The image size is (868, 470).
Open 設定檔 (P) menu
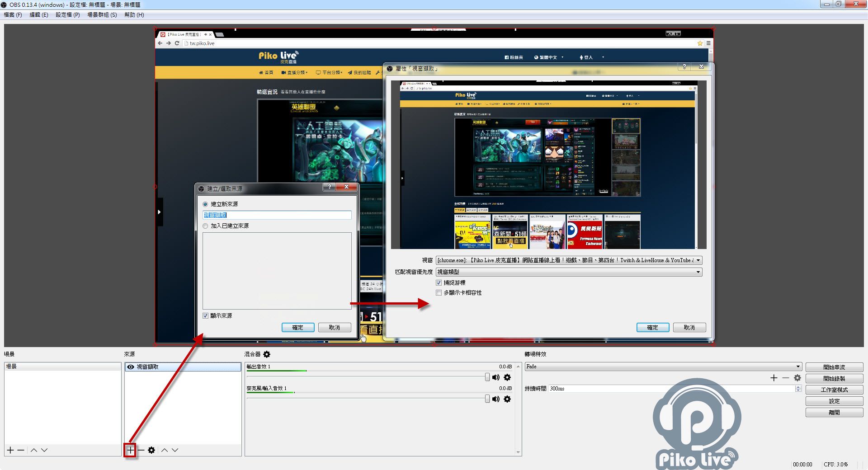point(68,15)
